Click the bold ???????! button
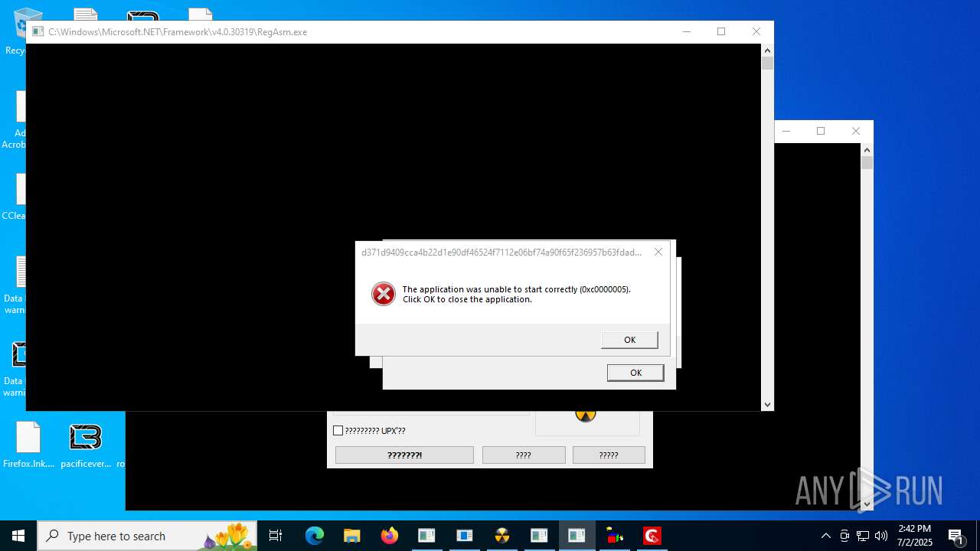This screenshot has width=980, height=551. (404, 455)
